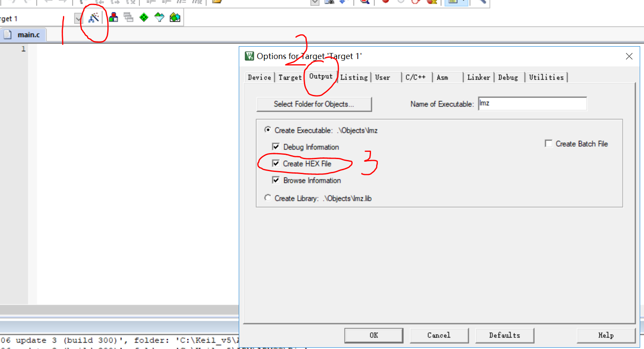Click the grayed Manage Multi-Project Workspace icon

coord(128,18)
